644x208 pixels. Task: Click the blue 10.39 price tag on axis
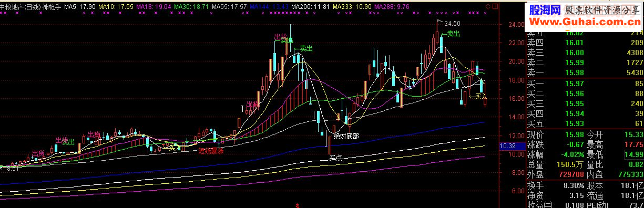pyautogui.click(x=507, y=145)
